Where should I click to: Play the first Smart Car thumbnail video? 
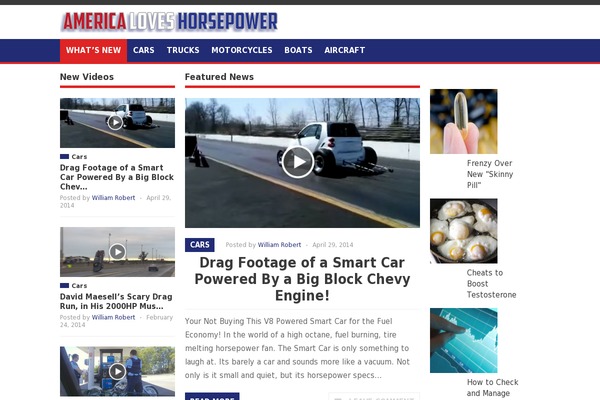click(x=115, y=122)
